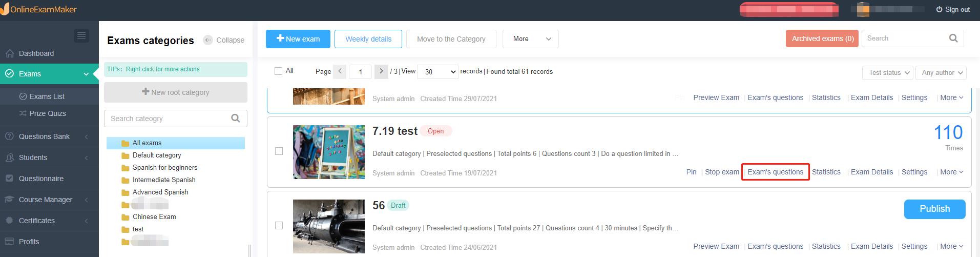
Task: Tick the All checkbox
Action: pyautogui.click(x=279, y=71)
